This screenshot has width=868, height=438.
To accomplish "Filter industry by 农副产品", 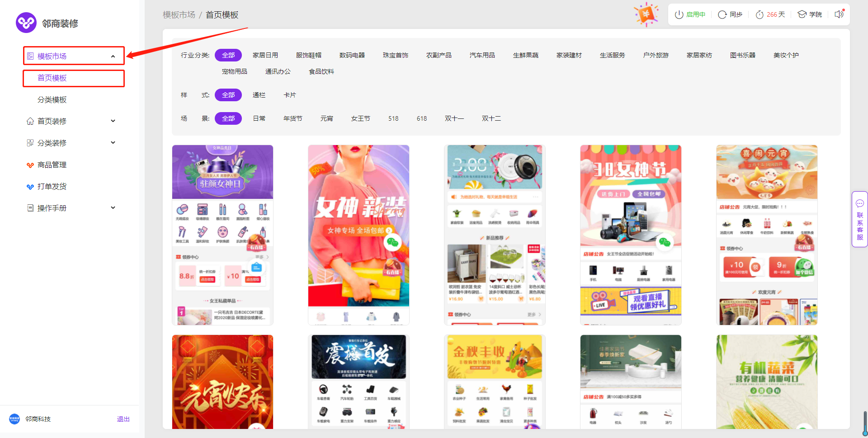I will point(439,55).
